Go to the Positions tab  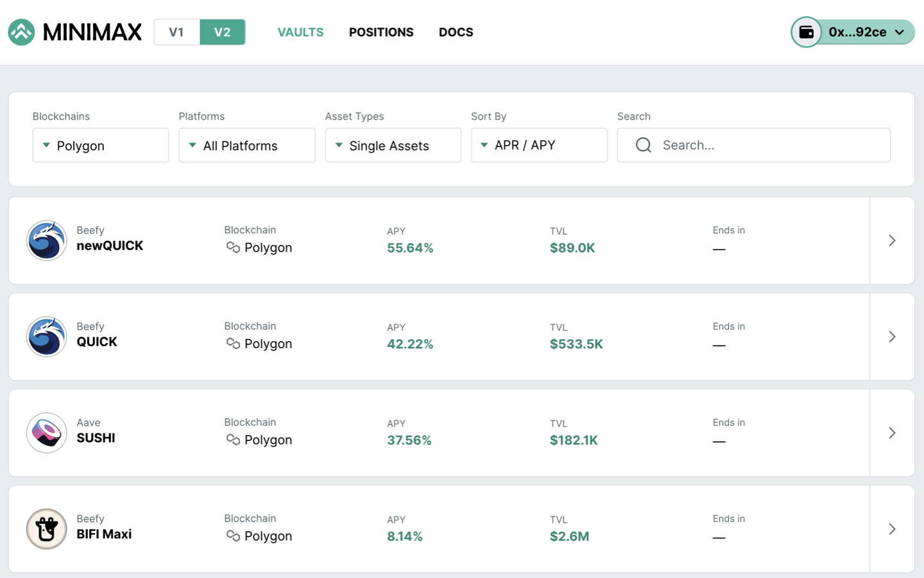point(381,32)
